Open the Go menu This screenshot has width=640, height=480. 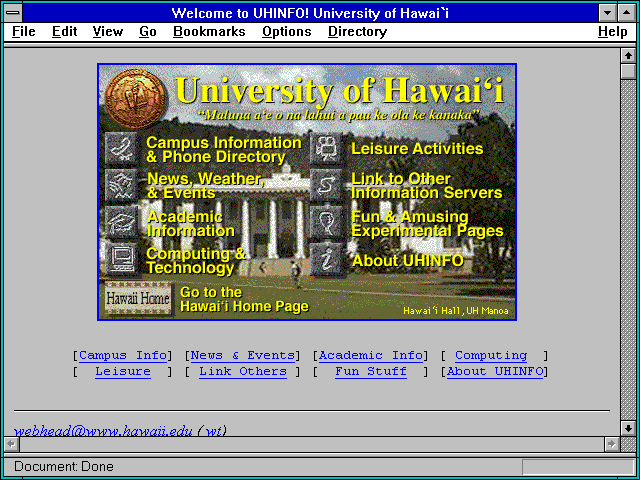coord(148,31)
